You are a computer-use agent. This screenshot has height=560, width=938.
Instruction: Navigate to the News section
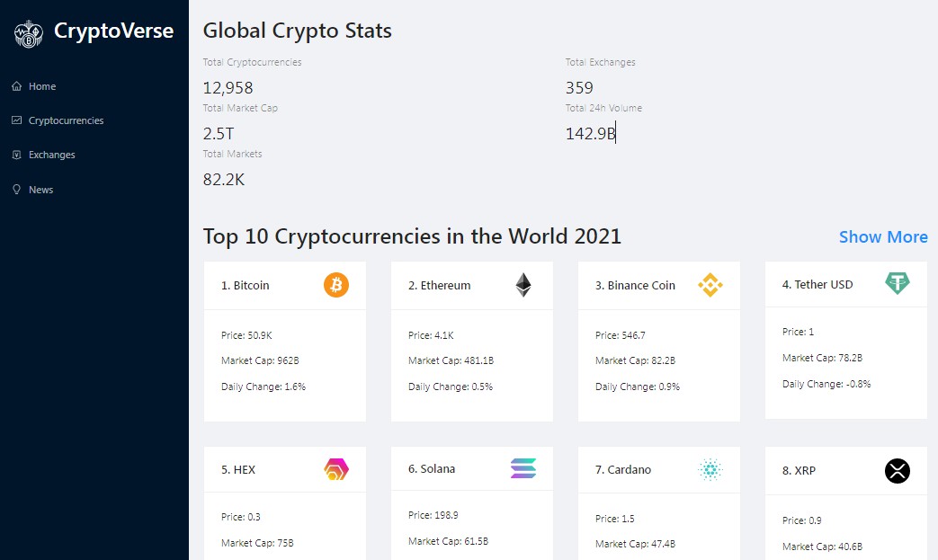[x=40, y=190]
